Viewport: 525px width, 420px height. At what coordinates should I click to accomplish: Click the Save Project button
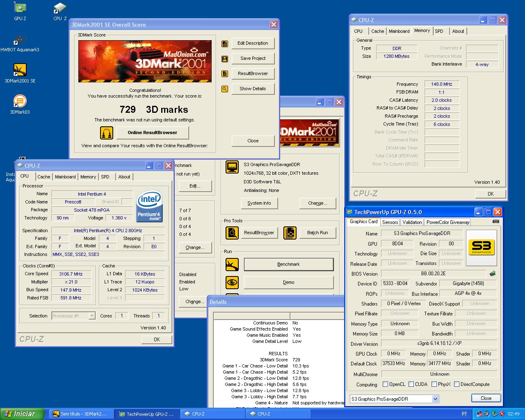(253, 59)
